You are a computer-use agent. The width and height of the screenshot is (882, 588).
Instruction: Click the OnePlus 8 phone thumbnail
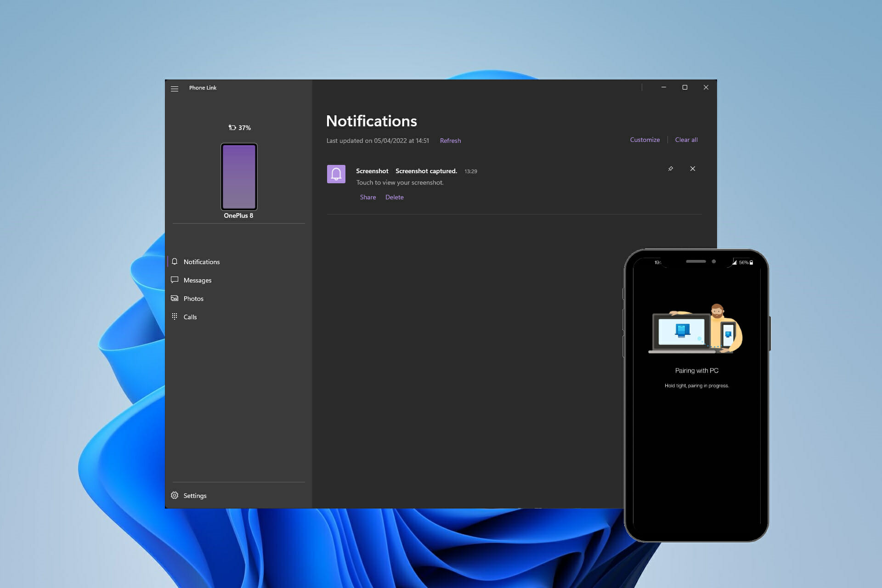(x=239, y=177)
